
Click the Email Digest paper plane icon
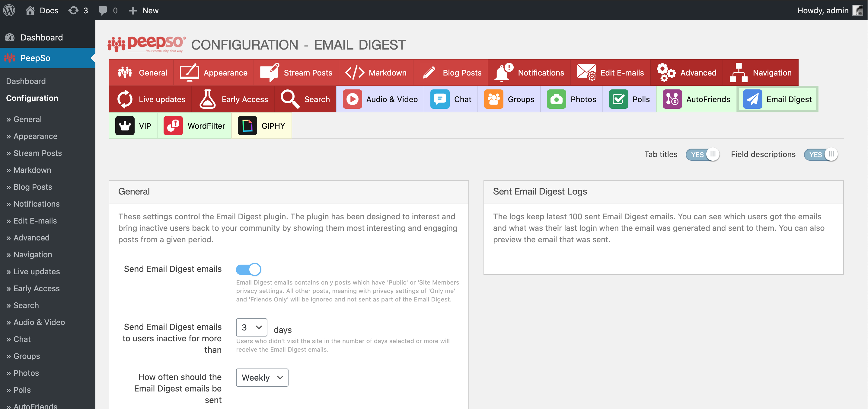tap(752, 99)
